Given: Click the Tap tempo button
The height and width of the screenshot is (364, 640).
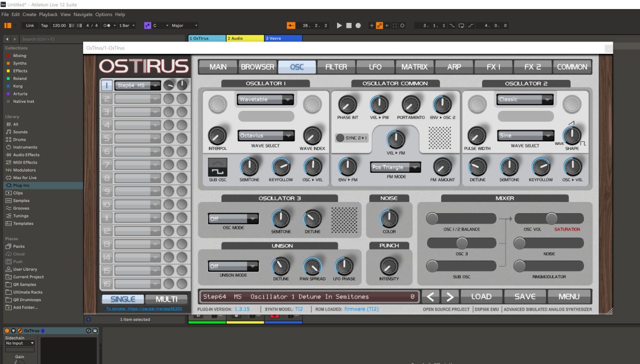Looking at the screenshot, I should pos(44,25).
